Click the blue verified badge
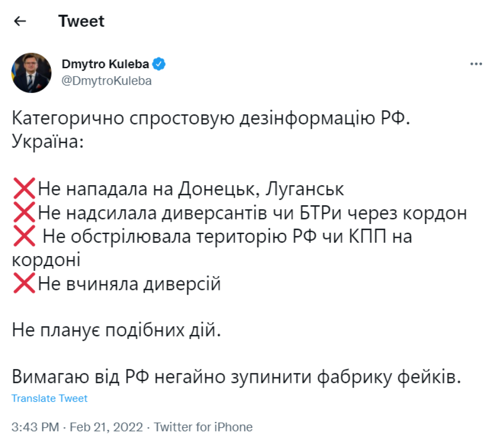498x448 pixels. (158, 65)
